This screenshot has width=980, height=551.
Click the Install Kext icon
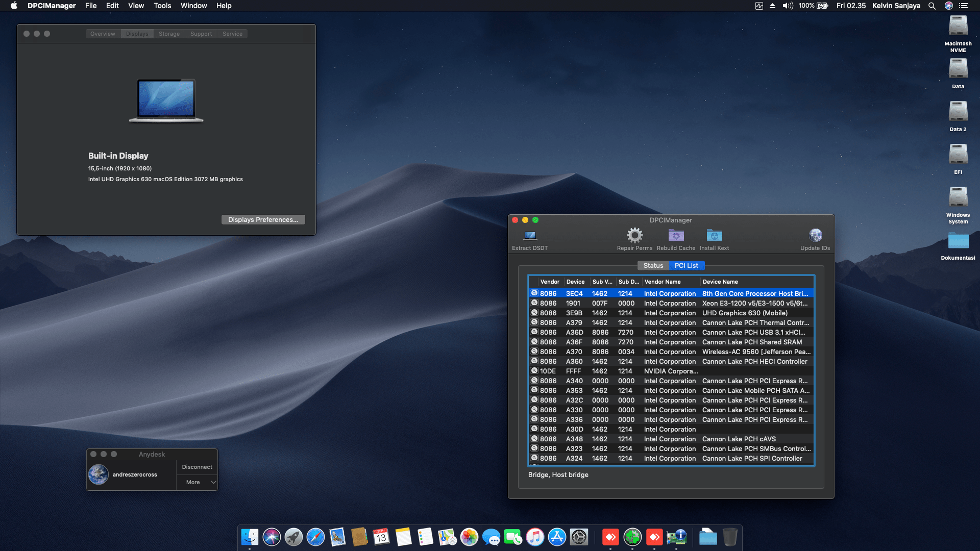click(x=714, y=236)
